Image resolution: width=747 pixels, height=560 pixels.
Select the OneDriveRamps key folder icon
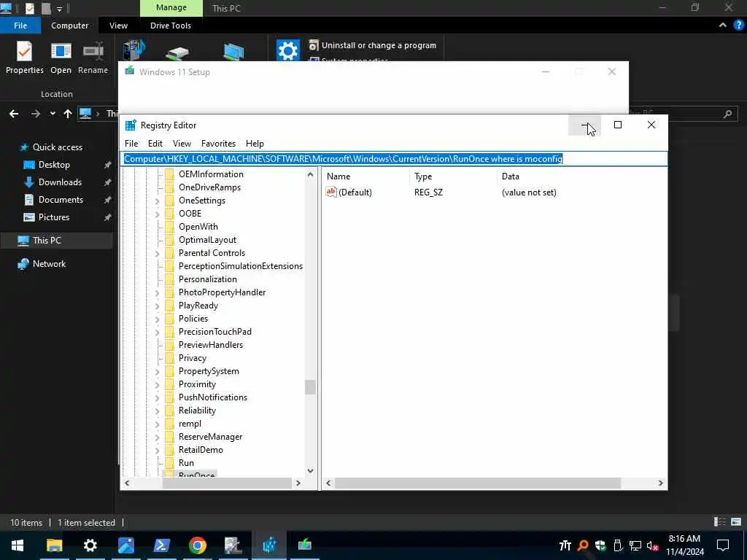tap(169, 187)
